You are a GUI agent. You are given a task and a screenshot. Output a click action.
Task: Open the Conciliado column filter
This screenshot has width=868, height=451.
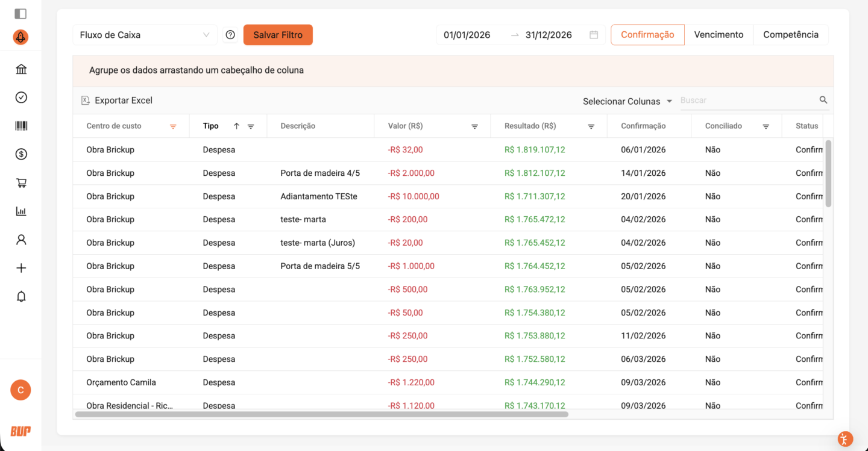tap(766, 126)
